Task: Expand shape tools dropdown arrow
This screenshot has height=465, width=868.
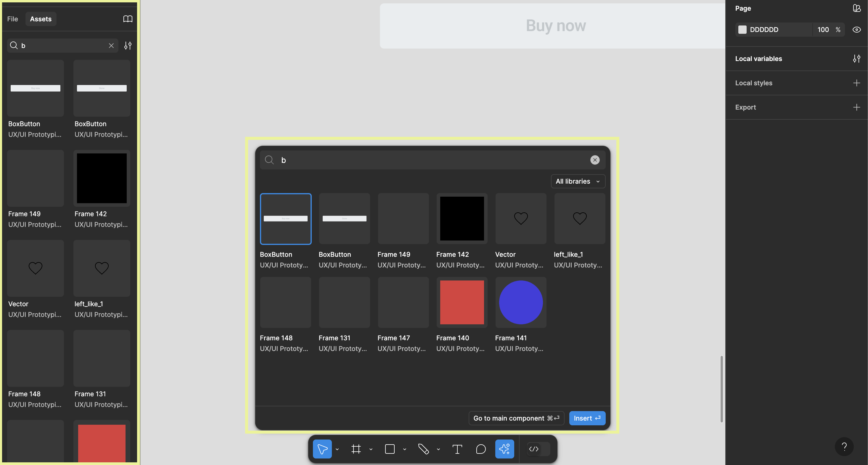Action: (x=404, y=449)
